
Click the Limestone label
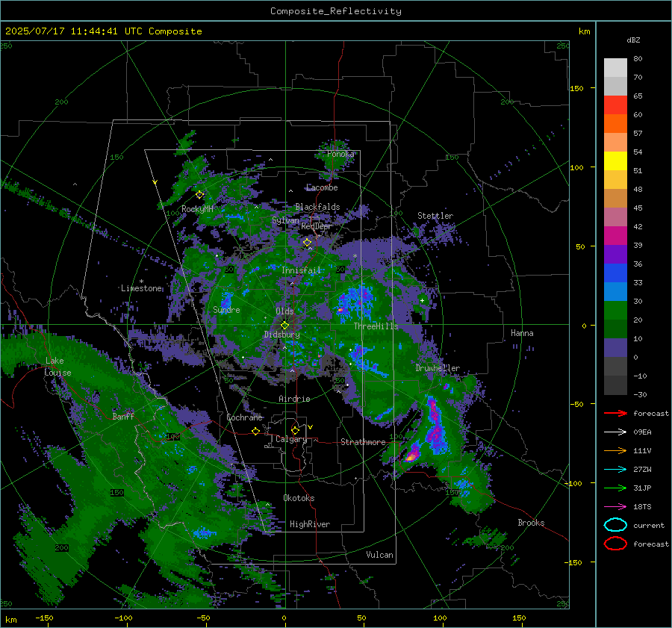click(x=141, y=288)
